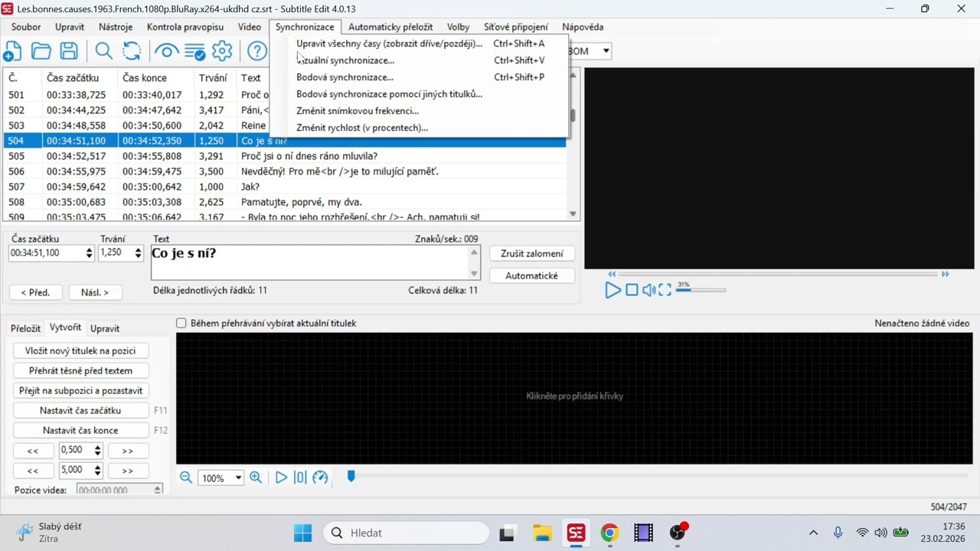
Task: Mute video player with the speaker icon
Action: pos(648,290)
